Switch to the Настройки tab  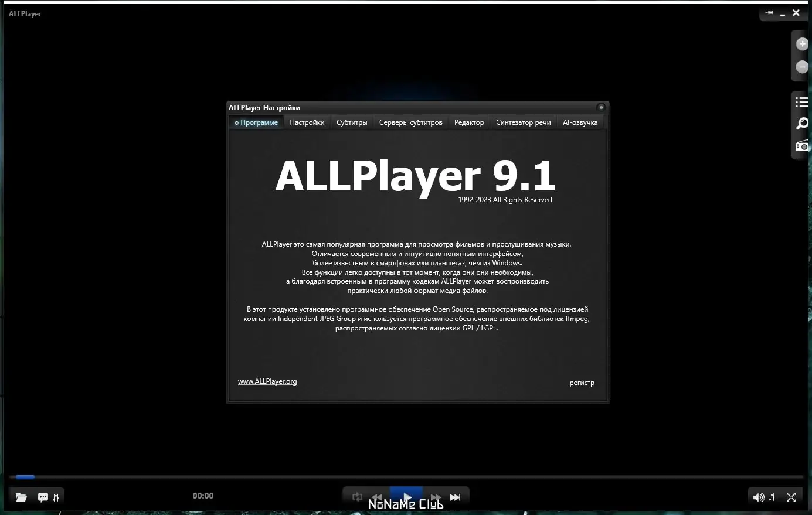[x=307, y=122]
